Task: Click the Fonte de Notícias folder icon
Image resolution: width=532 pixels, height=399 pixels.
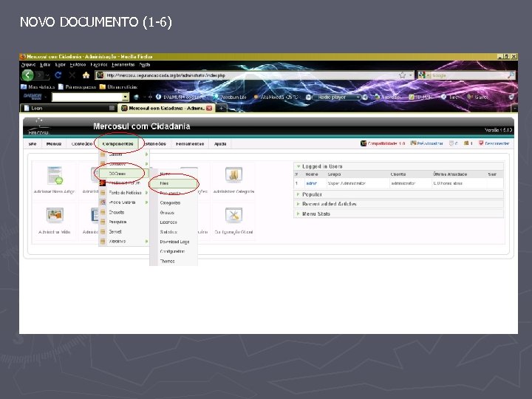Action: click(x=103, y=192)
